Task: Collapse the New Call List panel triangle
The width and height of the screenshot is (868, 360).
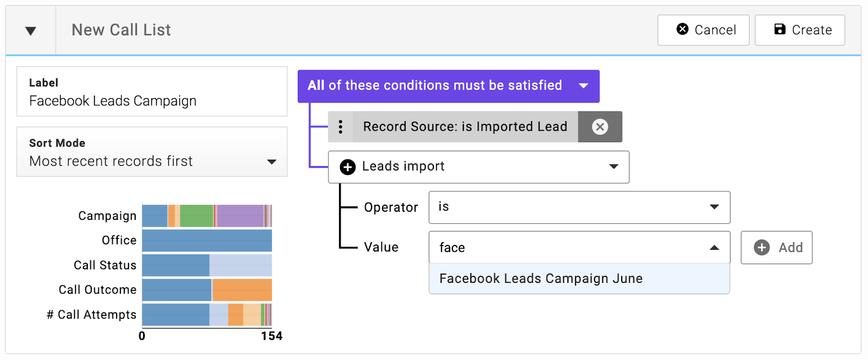Action: (31, 31)
